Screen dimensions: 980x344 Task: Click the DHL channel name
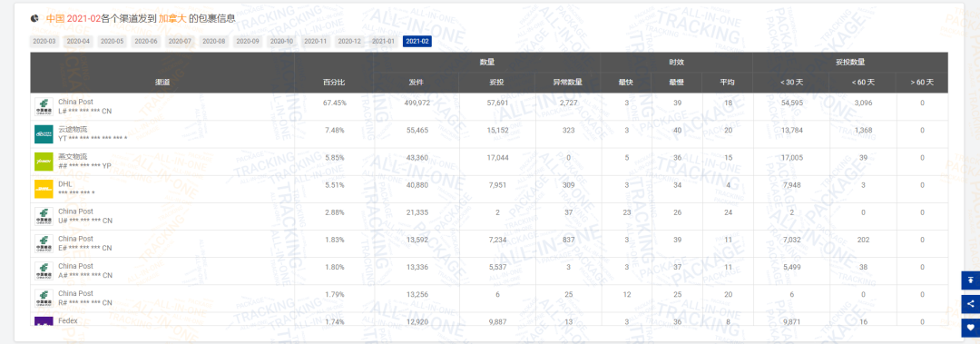pyautogui.click(x=65, y=184)
